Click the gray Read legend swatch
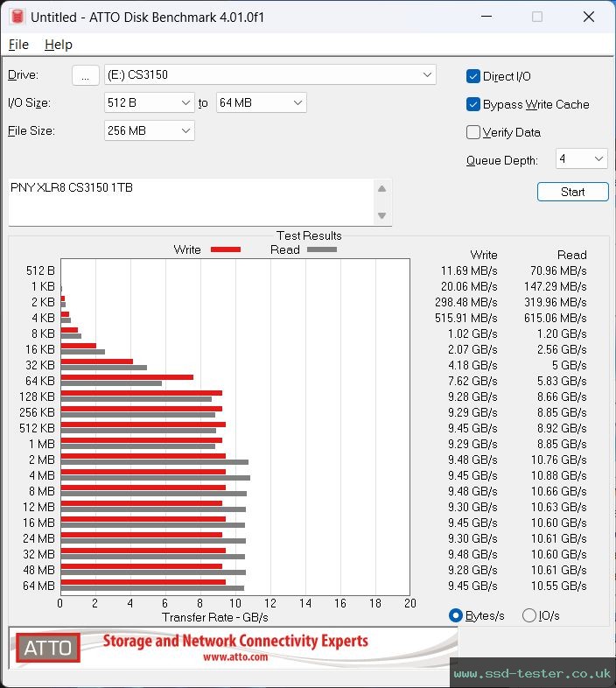Screen dimensions: 616x688 pyautogui.click(x=322, y=249)
